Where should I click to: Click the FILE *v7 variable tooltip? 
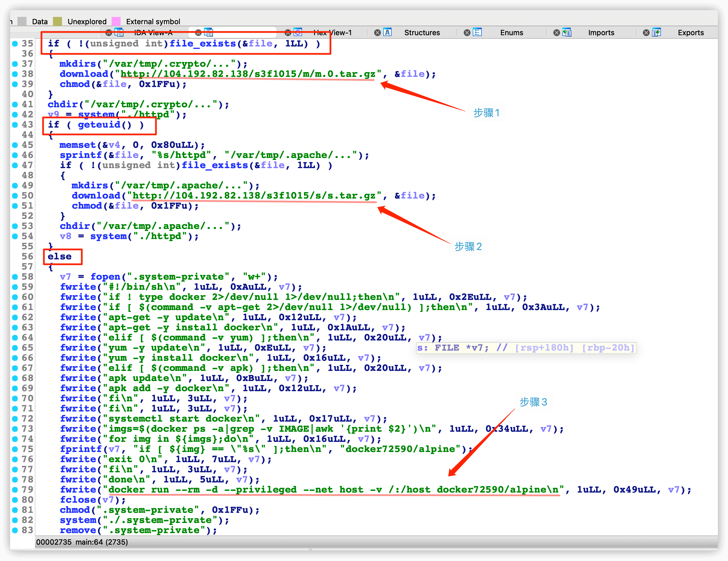pyautogui.click(x=526, y=348)
